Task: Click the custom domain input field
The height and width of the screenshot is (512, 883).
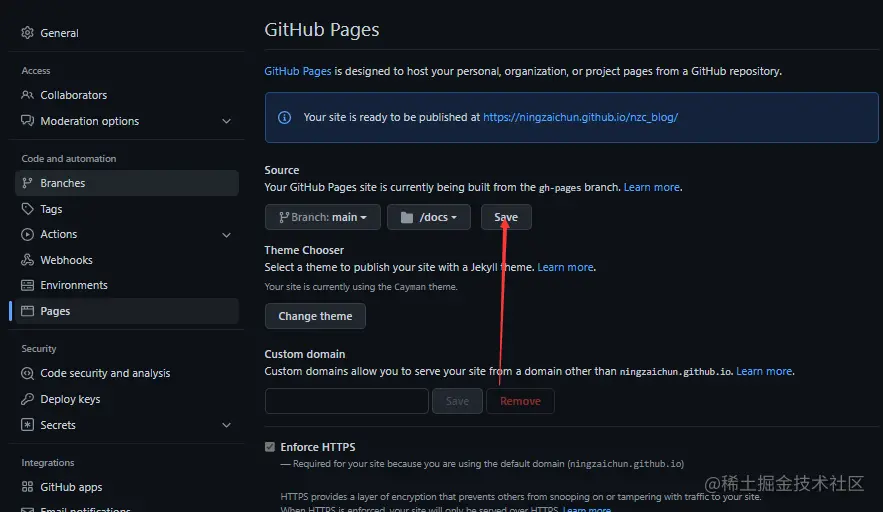Action: pos(347,401)
